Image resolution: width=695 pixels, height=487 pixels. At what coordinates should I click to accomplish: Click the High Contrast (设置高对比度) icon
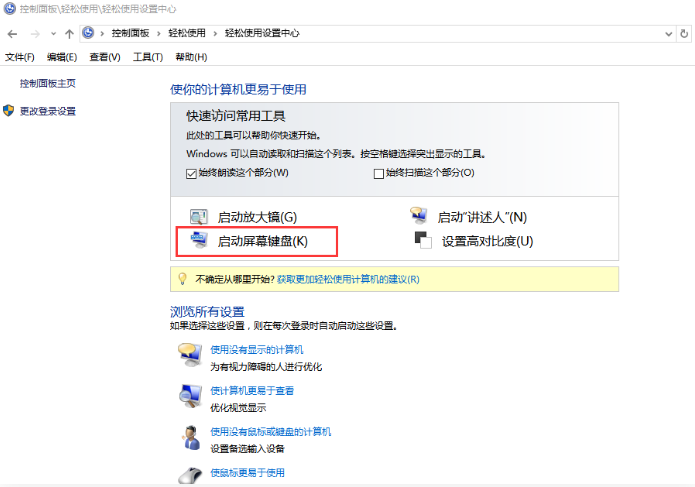[420, 240]
